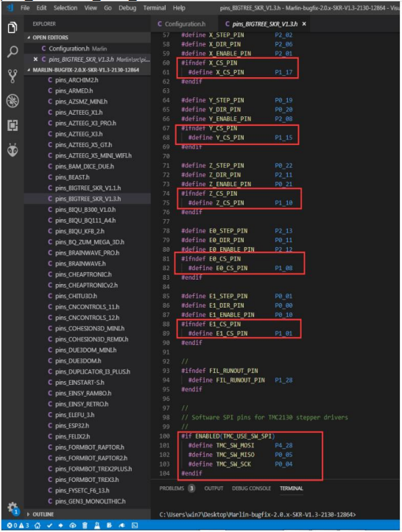Close the pins_BIGTREE_SKR_V1.3.h editor tab

click(304, 24)
